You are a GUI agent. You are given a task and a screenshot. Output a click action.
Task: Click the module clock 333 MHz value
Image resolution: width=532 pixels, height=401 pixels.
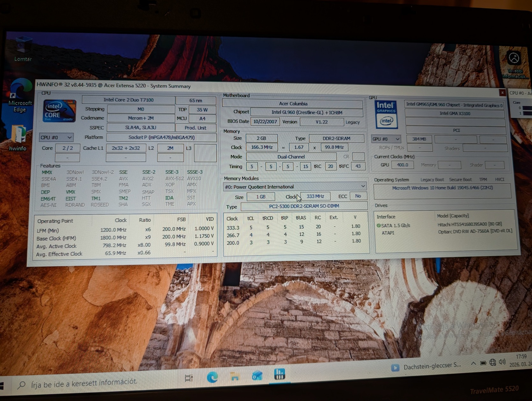point(315,196)
